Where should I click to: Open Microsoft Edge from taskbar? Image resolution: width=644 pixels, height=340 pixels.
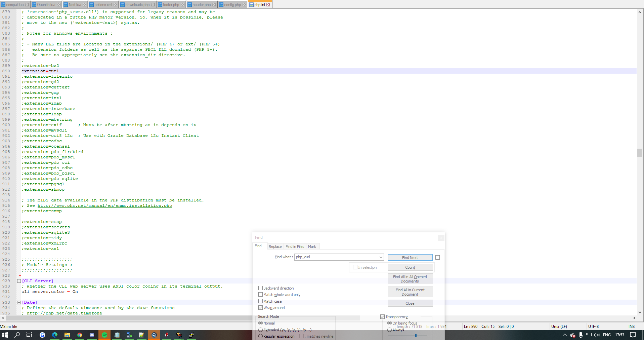pyautogui.click(x=54, y=335)
